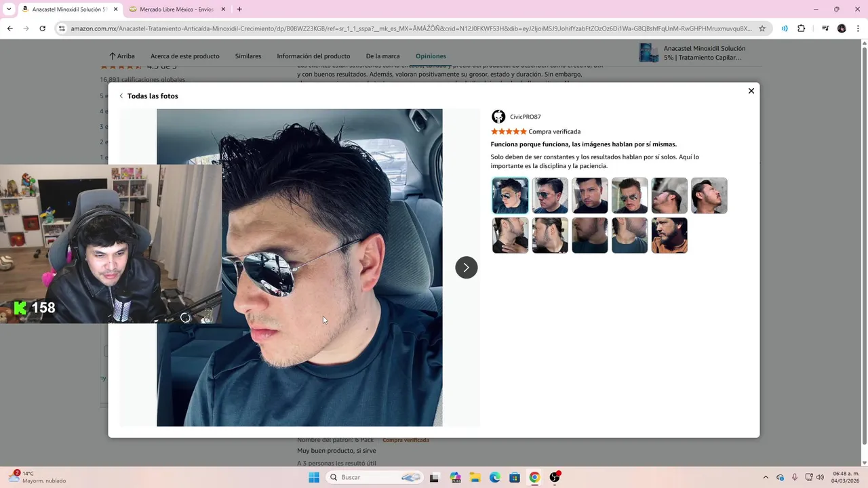The width and height of the screenshot is (868, 488).
Task: Open Información del producto section
Action: [313, 56]
